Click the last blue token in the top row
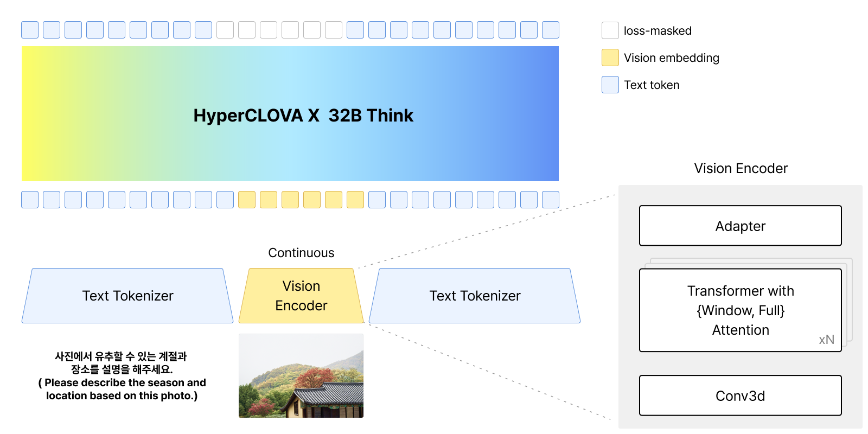868x434 pixels. (x=551, y=30)
